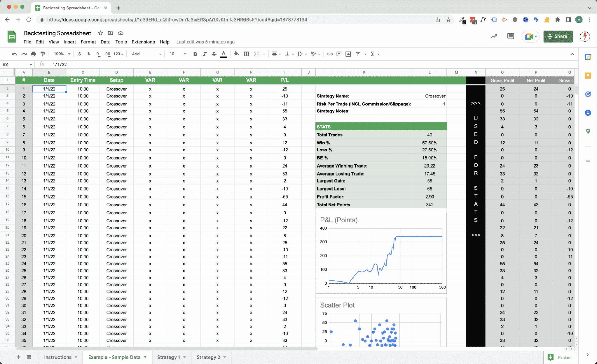Open the text wrapping dropdown
597x364 pixels.
pos(302,54)
